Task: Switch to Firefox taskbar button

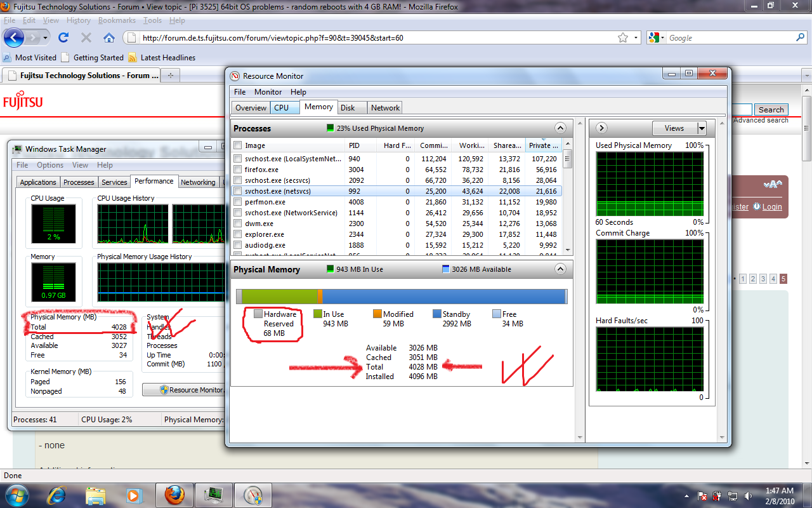Action: pyautogui.click(x=174, y=495)
